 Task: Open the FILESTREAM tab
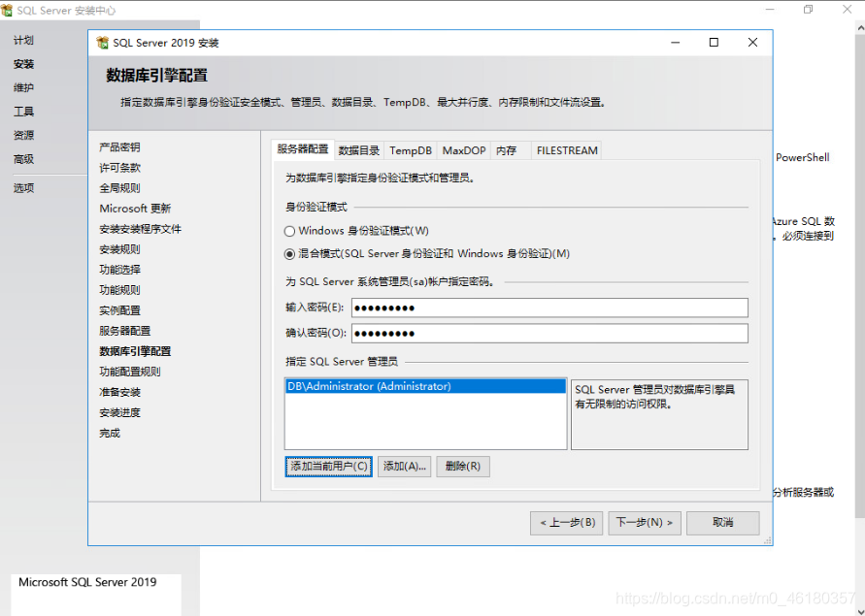[567, 150]
